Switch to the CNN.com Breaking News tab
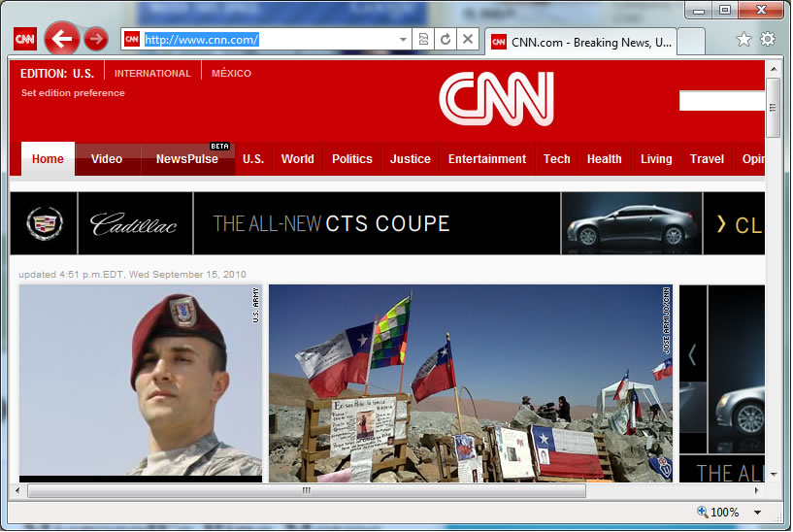Viewport: 793px width, 532px height. click(x=580, y=42)
